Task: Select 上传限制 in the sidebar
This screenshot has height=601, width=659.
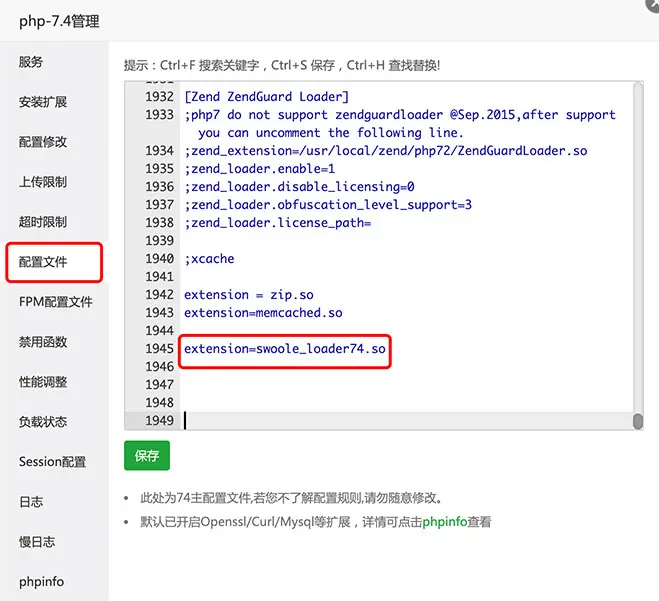Action: click(43, 182)
